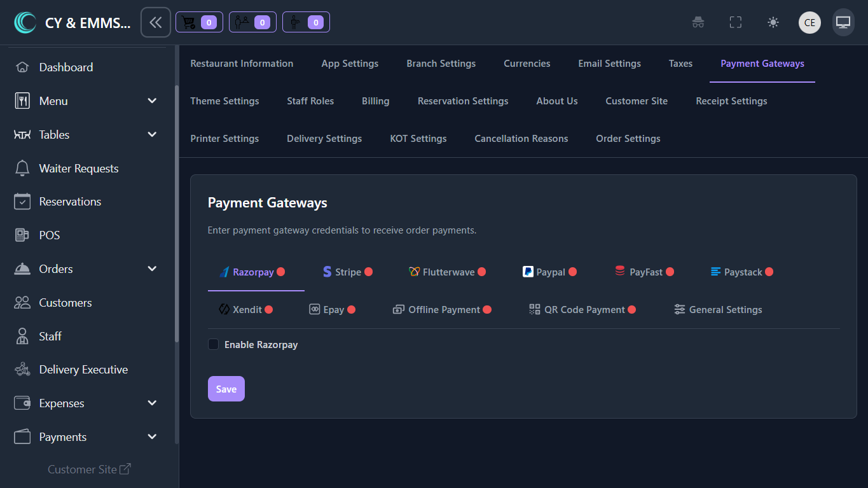Open the CE user avatar menu
The width and height of the screenshot is (868, 488).
809,23
